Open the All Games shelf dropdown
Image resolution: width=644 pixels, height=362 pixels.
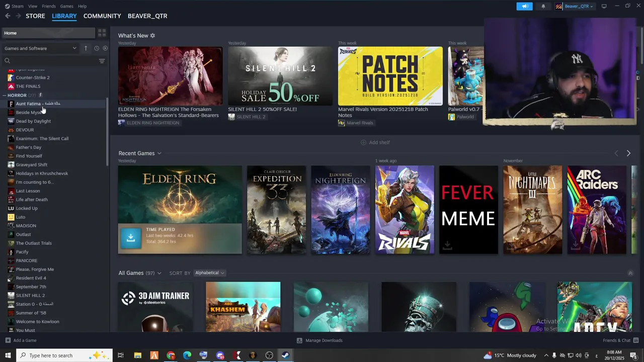(x=159, y=273)
